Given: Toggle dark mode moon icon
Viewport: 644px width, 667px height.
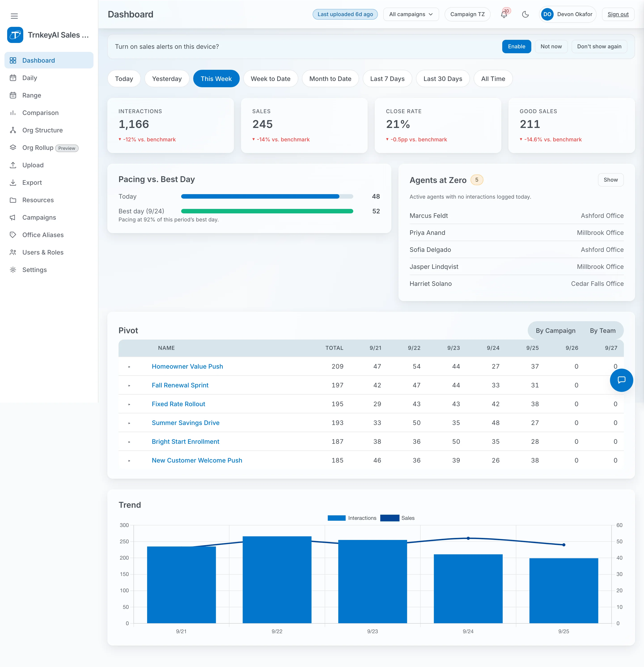Looking at the screenshot, I should coord(525,14).
